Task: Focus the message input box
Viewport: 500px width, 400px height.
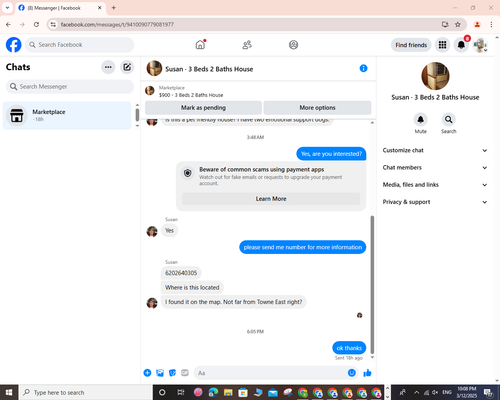Action: click(276, 373)
